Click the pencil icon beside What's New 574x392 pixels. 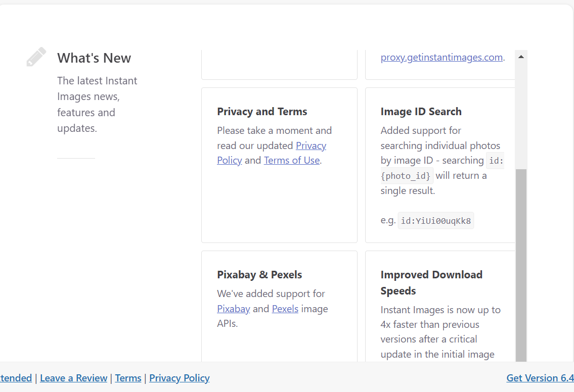pos(35,56)
